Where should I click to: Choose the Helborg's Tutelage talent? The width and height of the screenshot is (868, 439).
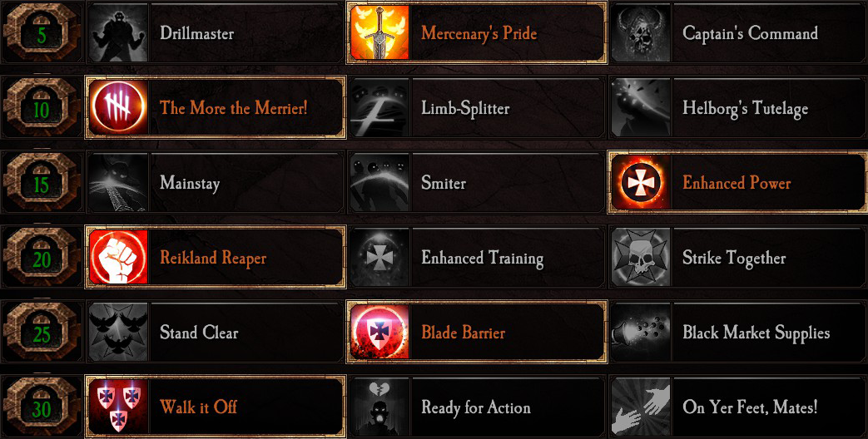click(x=738, y=107)
